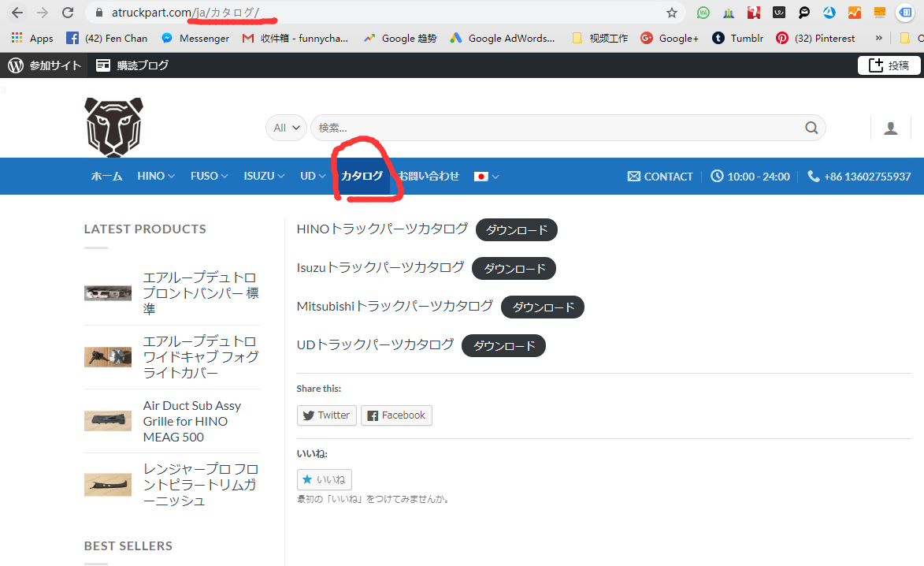Bookmark page with the star icon
This screenshot has width=924, height=566.
coord(672,13)
